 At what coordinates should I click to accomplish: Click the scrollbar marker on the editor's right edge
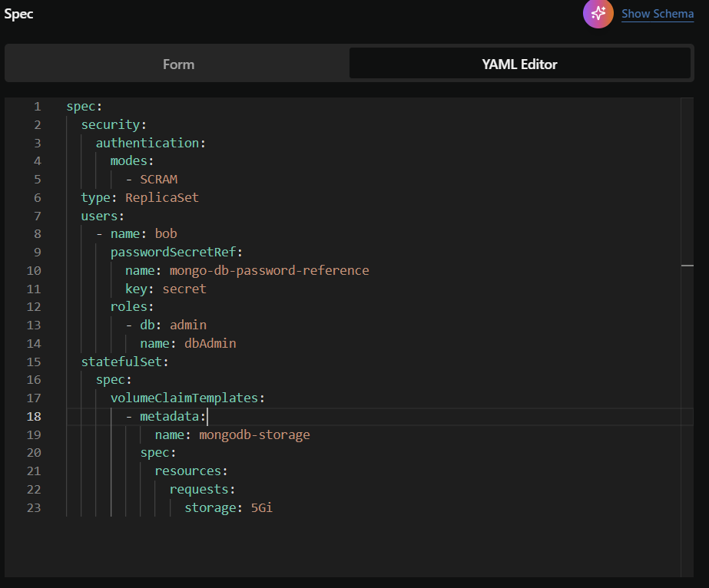click(x=687, y=265)
